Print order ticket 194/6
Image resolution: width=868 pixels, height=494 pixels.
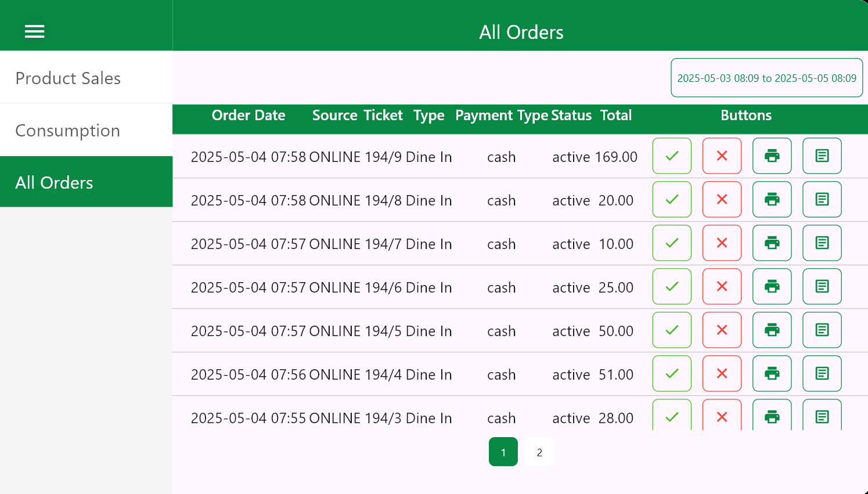click(x=772, y=286)
